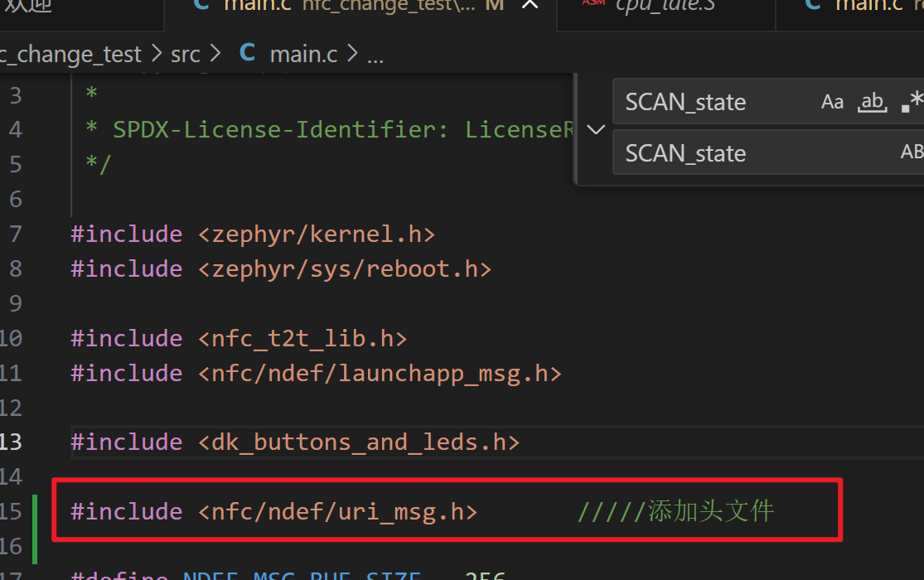Image resolution: width=924 pixels, height=580 pixels.
Task: Collapse the replace row using chevron
Action: (x=595, y=129)
